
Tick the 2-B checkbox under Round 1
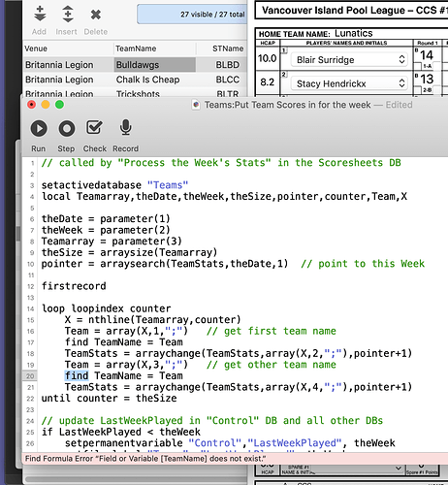[x=417, y=90]
